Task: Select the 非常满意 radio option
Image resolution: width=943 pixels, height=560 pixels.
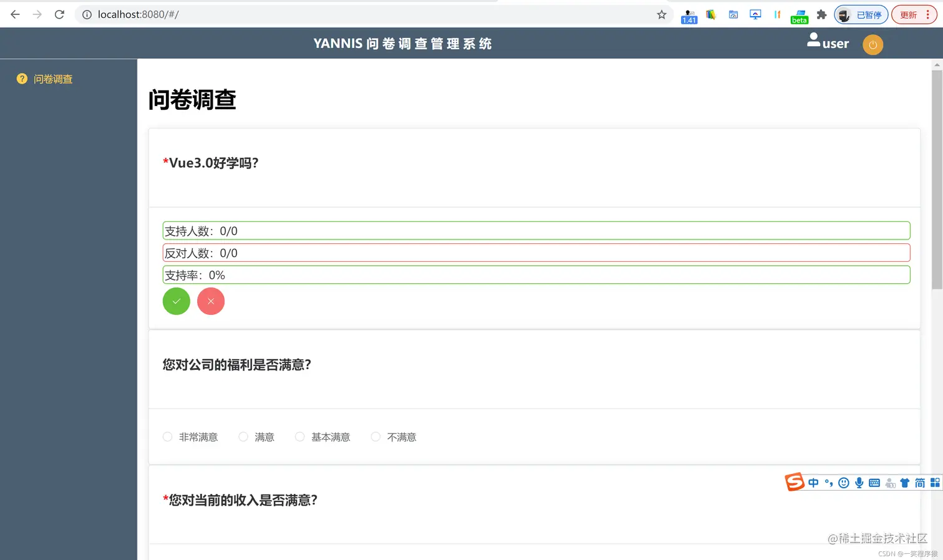Action: [167, 437]
